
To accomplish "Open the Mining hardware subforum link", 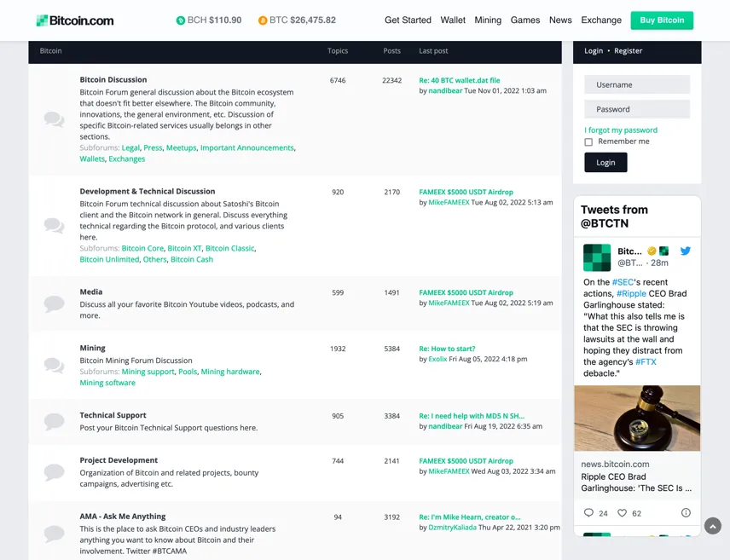I will (230, 372).
